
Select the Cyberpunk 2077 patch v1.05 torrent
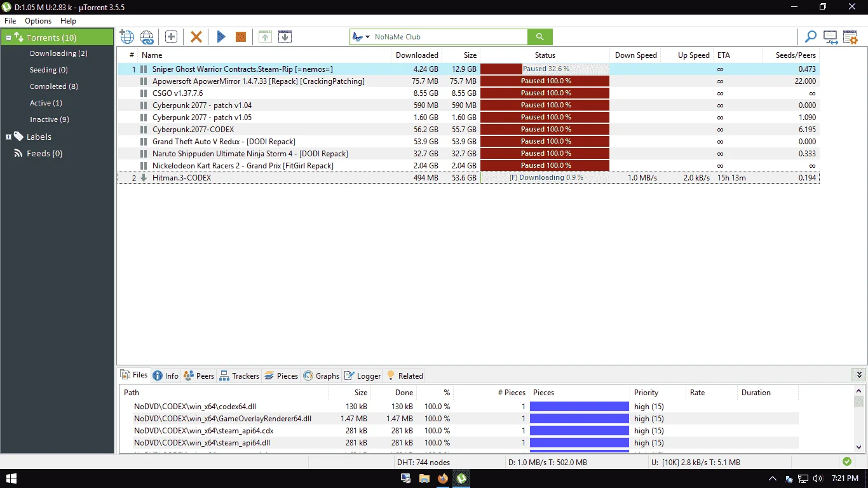click(468, 118)
